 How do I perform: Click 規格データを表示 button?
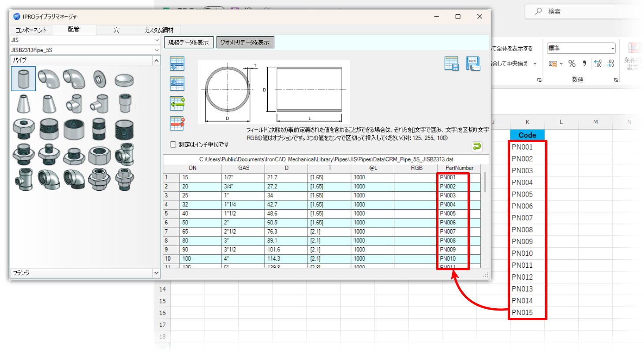pyautogui.click(x=189, y=42)
